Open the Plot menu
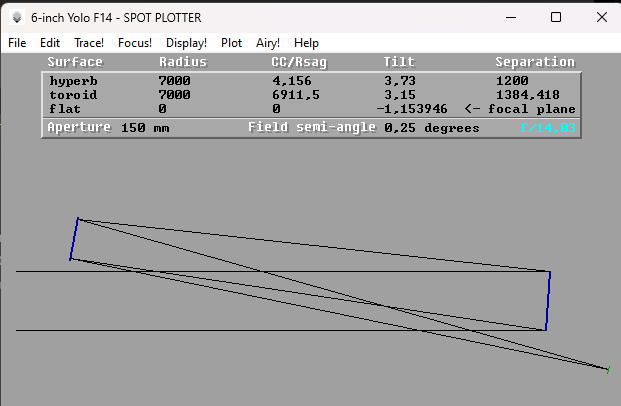Screen dimensions: 621x406 (231, 43)
